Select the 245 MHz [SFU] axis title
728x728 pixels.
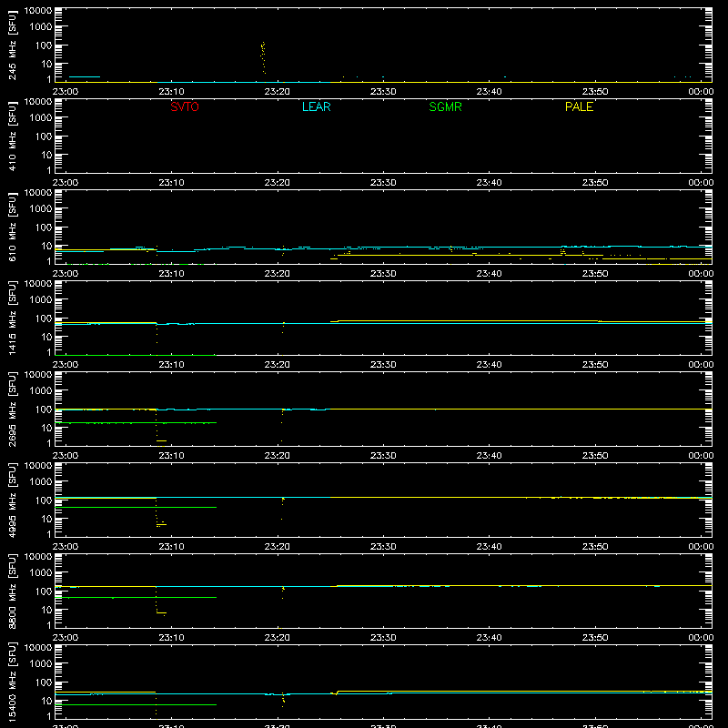click(12, 45)
